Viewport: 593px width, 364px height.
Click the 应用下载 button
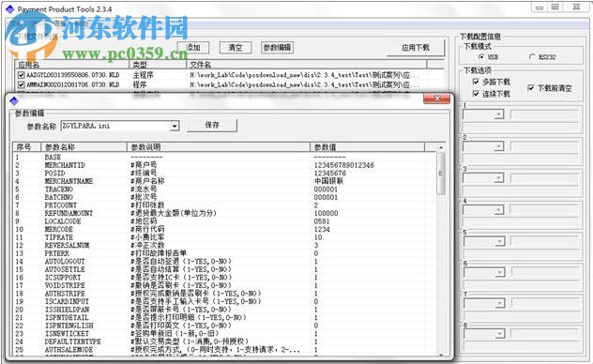[416, 48]
